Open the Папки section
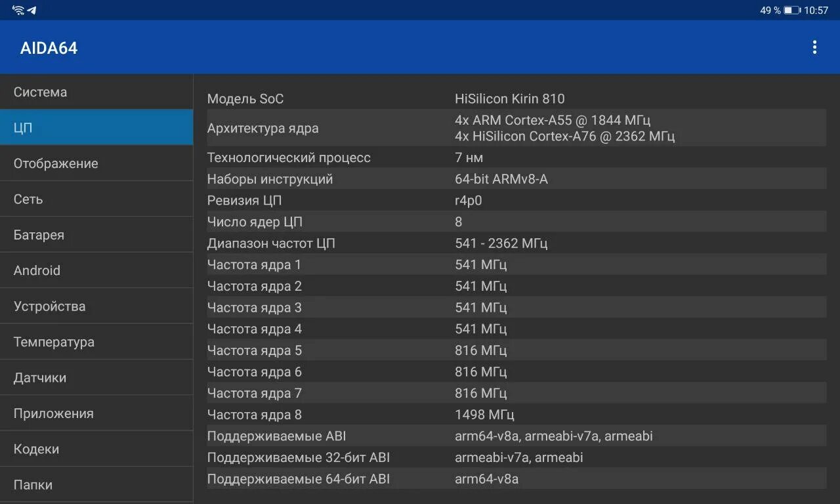 (x=96, y=485)
